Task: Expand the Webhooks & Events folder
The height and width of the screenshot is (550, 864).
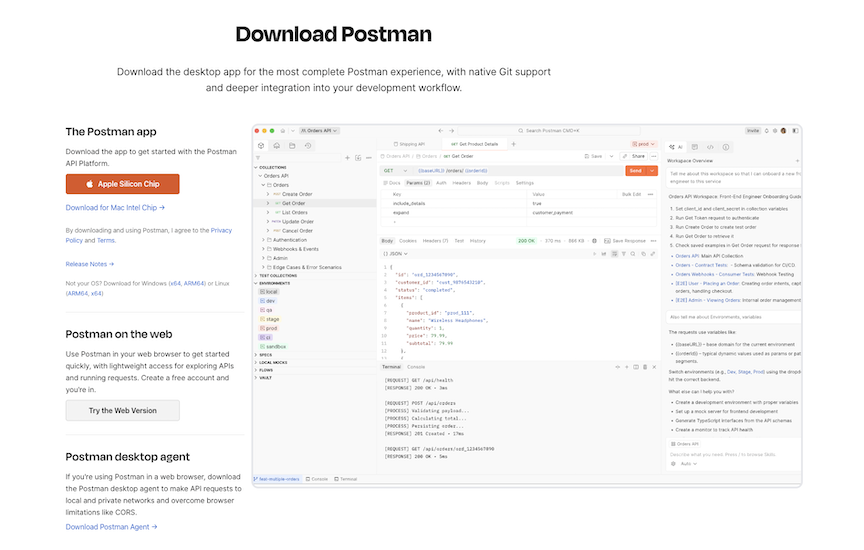Action: (263, 249)
